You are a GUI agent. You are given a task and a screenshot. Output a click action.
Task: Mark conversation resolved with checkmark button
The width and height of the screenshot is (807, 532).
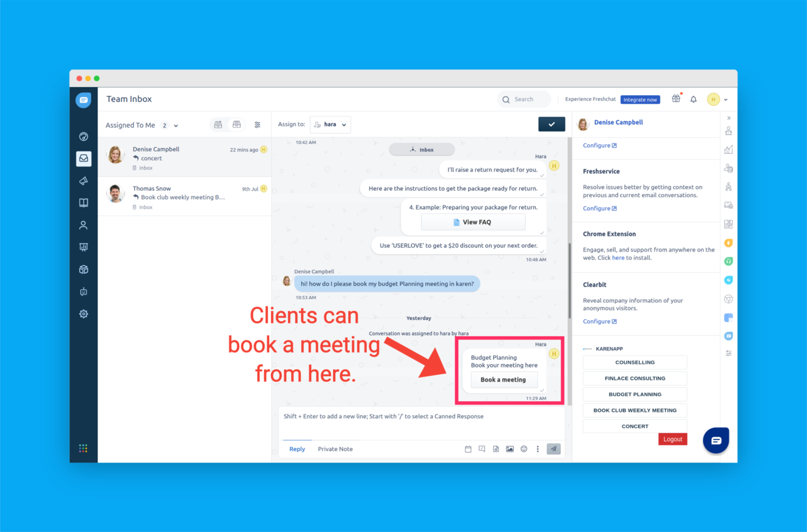[x=551, y=125]
